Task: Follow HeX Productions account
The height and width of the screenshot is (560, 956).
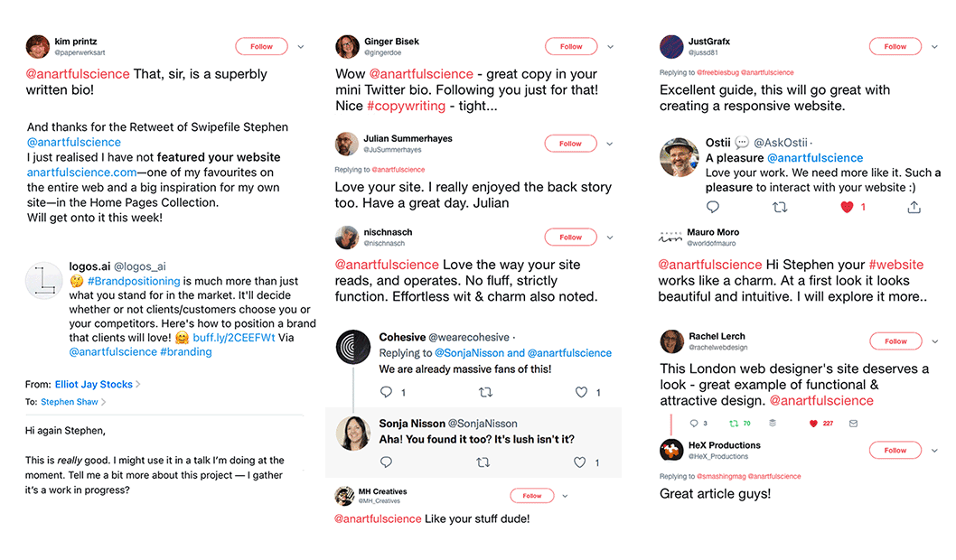Action: click(895, 451)
